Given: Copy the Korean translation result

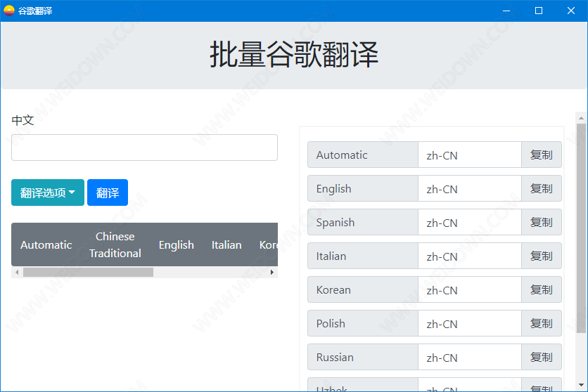Looking at the screenshot, I should [541, 289].
